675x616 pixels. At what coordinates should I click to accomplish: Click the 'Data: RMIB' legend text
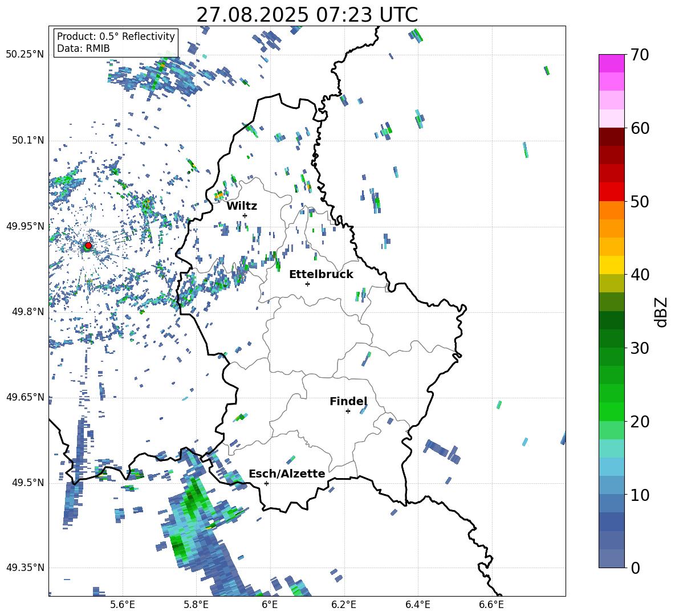point(83,48)
